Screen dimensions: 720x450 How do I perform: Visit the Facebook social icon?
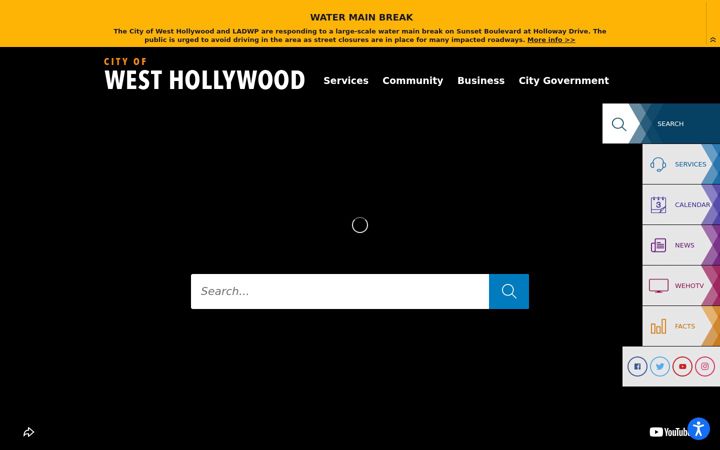[637, 366]
